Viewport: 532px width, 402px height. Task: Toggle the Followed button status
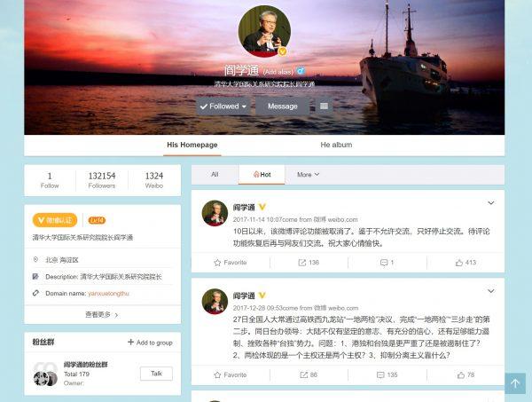pos(223,106)
